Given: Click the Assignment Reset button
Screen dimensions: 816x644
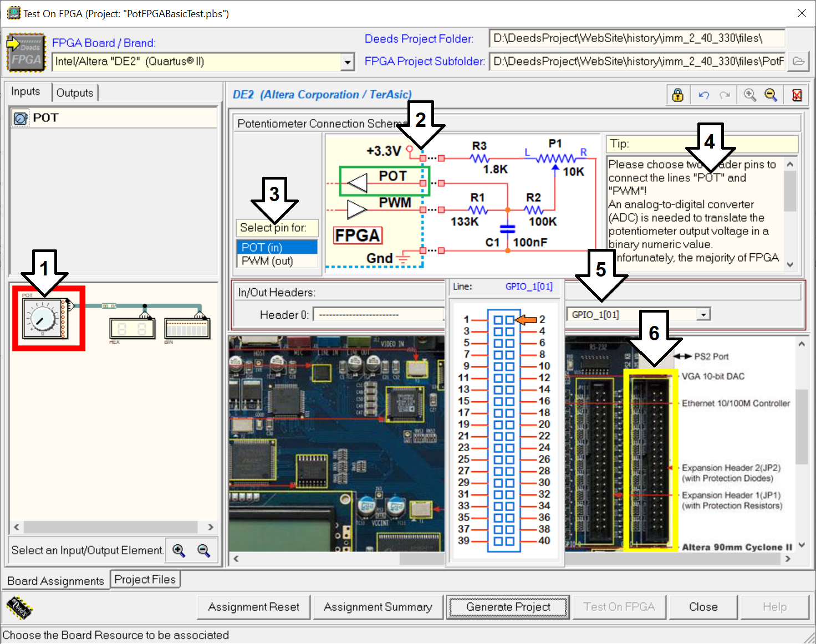Looking at the screenshot, I should coord(254,607).
